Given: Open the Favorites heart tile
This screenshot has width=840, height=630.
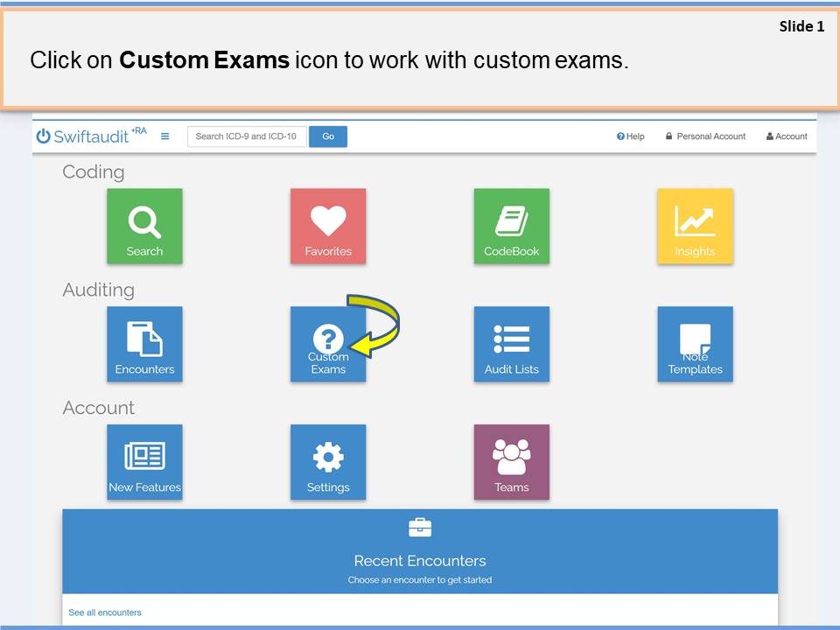Looking at the screenshot, I should pyautogui.click(x=328, y=227).
